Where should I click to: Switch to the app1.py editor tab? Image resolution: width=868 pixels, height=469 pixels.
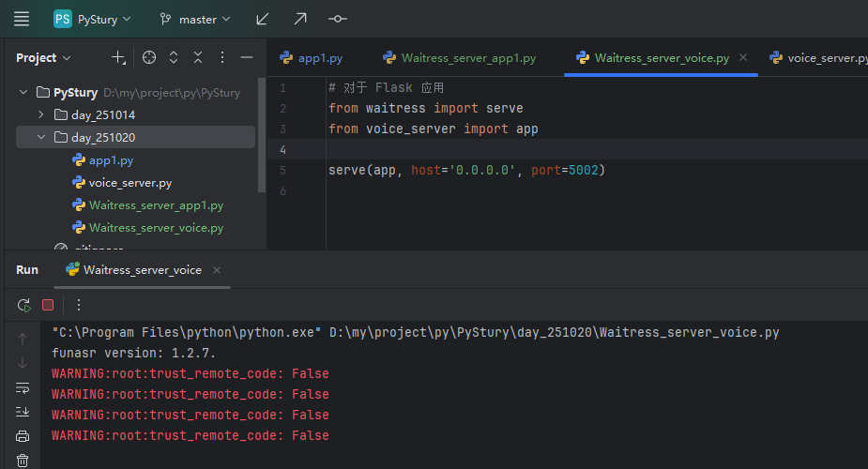[x=319, y=58]
